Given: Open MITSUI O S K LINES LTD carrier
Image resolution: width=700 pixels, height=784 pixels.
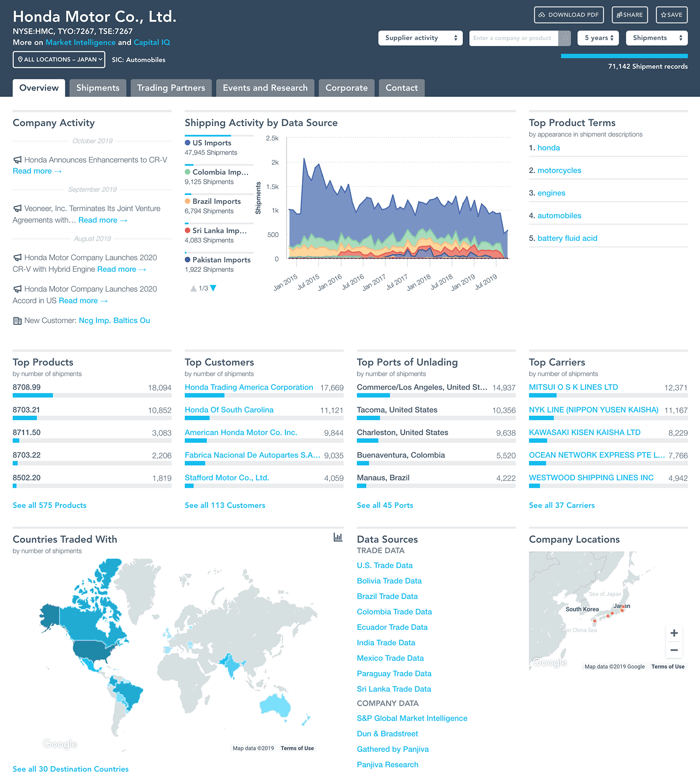Looking at the screenshot, I should pos(573,387).
